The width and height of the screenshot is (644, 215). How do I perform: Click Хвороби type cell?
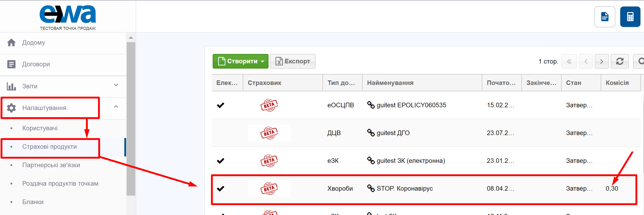click(340, 188)
